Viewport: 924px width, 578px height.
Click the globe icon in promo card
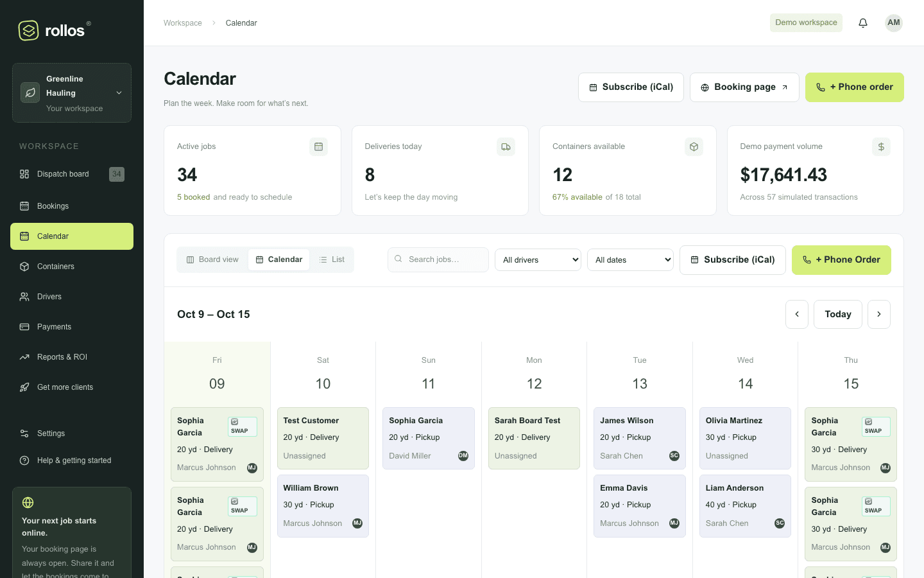28,503
